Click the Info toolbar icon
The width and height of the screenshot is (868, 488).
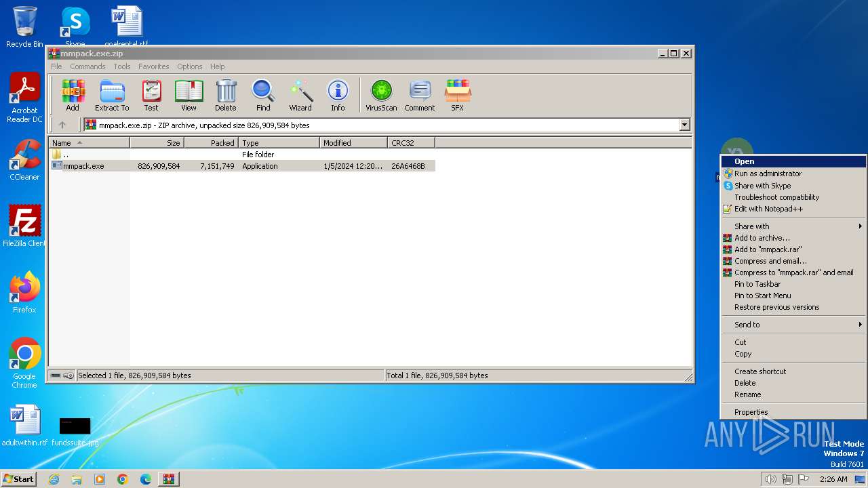tap(338, 96)
